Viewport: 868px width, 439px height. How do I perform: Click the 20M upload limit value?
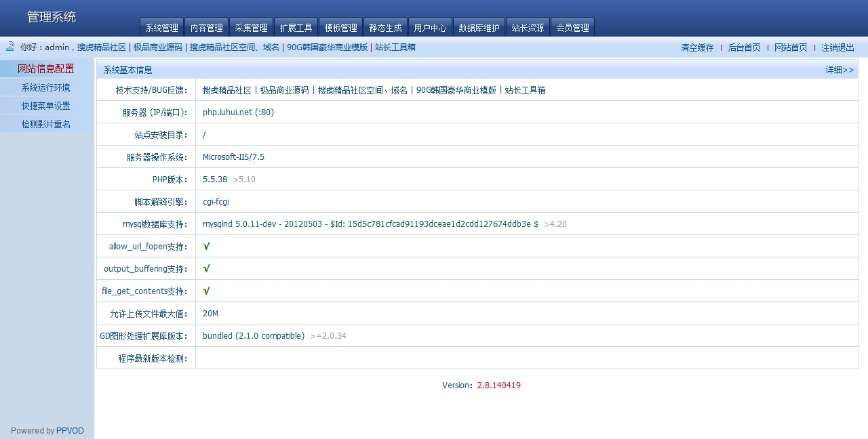210,314
